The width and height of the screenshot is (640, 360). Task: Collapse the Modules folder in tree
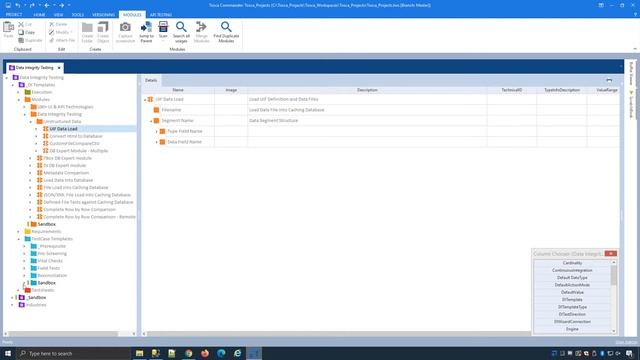click(x=18, y=100)
